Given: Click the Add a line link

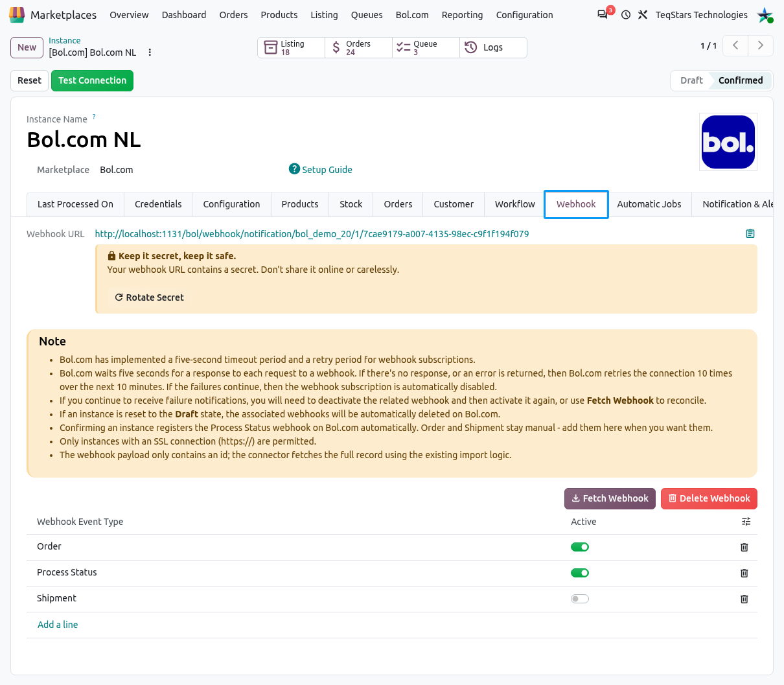Looking at the screenshot, I should click(x=58, y=625).
